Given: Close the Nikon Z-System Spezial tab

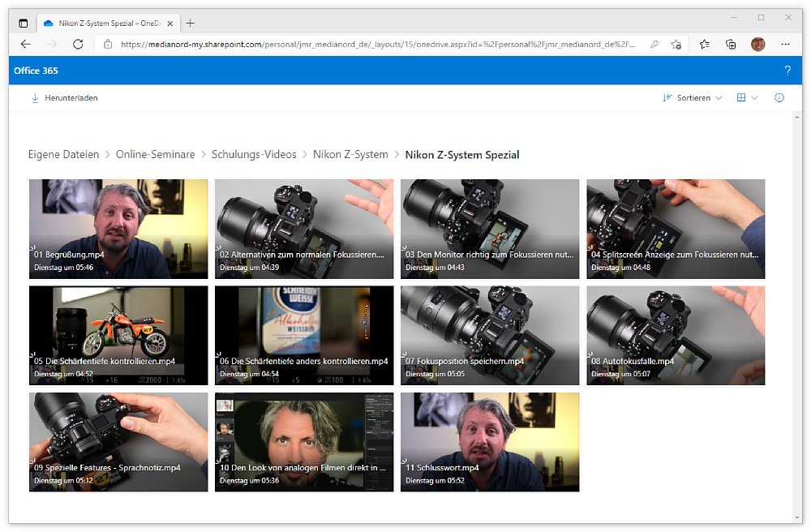Looking at the screenshot, I should 170,24.
